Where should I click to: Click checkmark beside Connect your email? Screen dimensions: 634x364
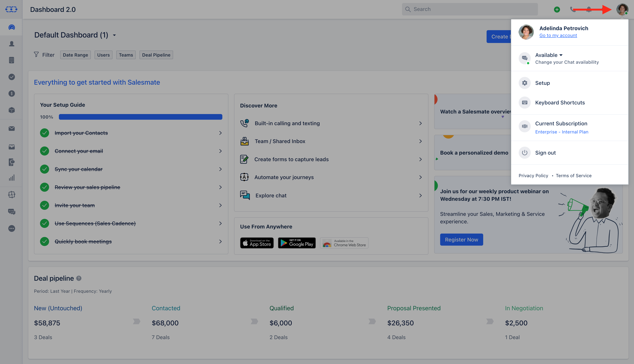pyautogui.click(x=45, y=151)
